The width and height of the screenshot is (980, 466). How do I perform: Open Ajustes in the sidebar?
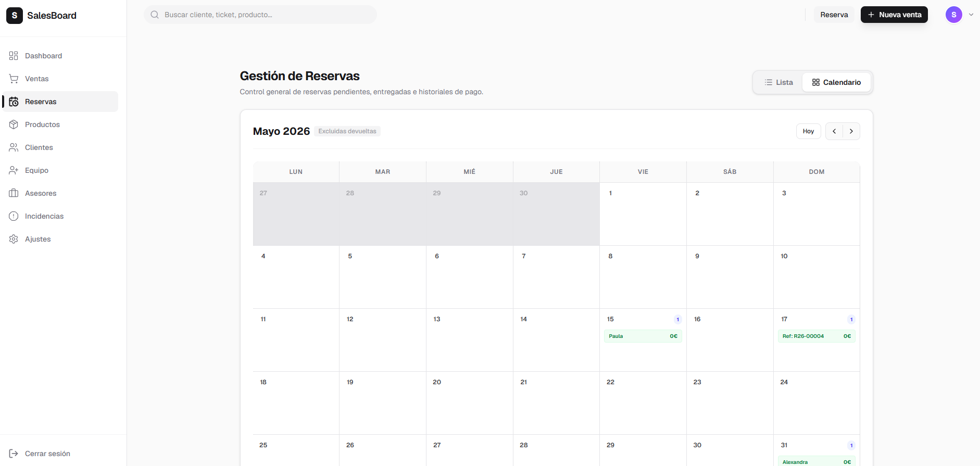pos(60,239)
